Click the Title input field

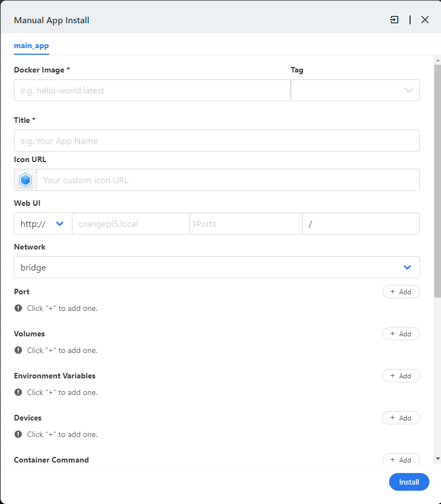point(217,141)
